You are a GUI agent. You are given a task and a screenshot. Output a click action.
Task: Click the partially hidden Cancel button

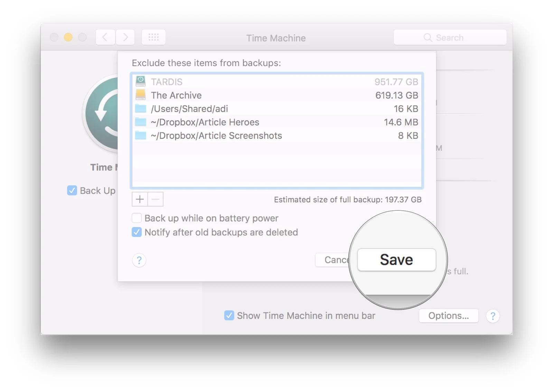(x=333, y=260)
